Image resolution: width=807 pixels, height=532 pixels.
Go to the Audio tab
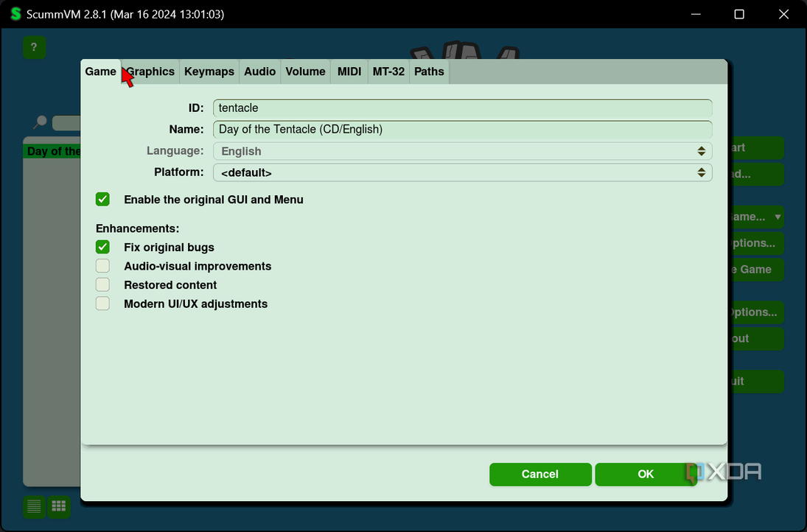tap(260, 71)
